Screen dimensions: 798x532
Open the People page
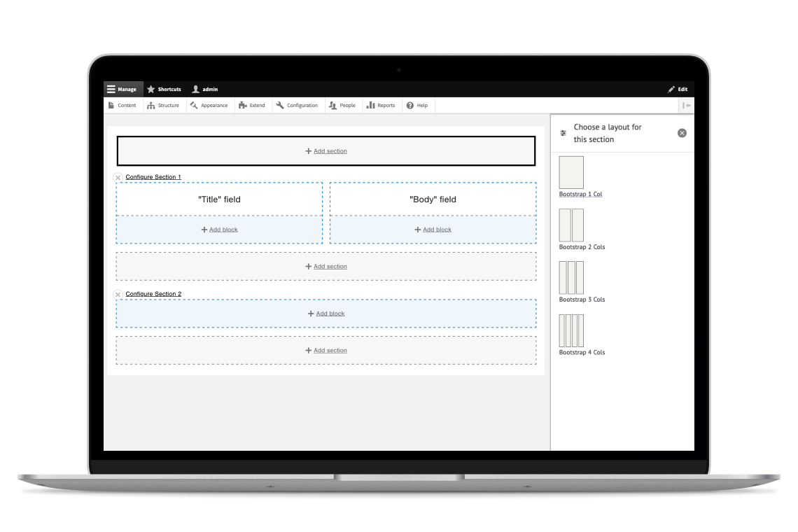click(x=342, y=106)
